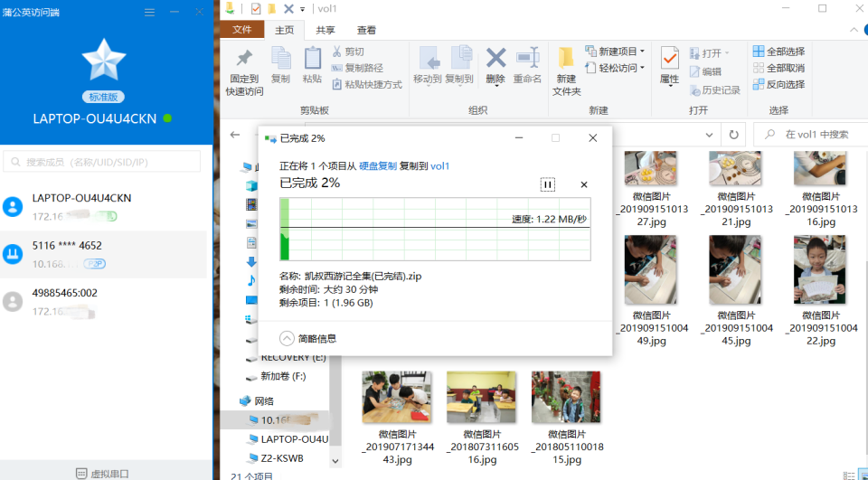Cancel the copy with the small X

point(583,184)
